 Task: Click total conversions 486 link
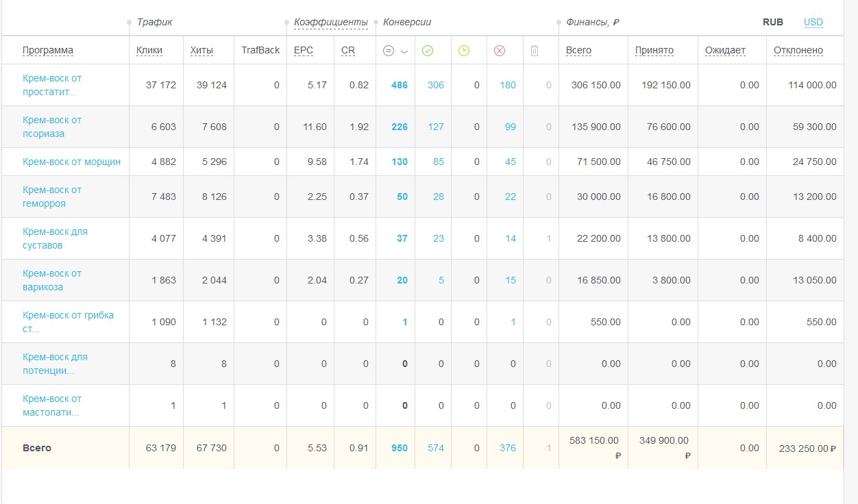[x=400, y=85]
